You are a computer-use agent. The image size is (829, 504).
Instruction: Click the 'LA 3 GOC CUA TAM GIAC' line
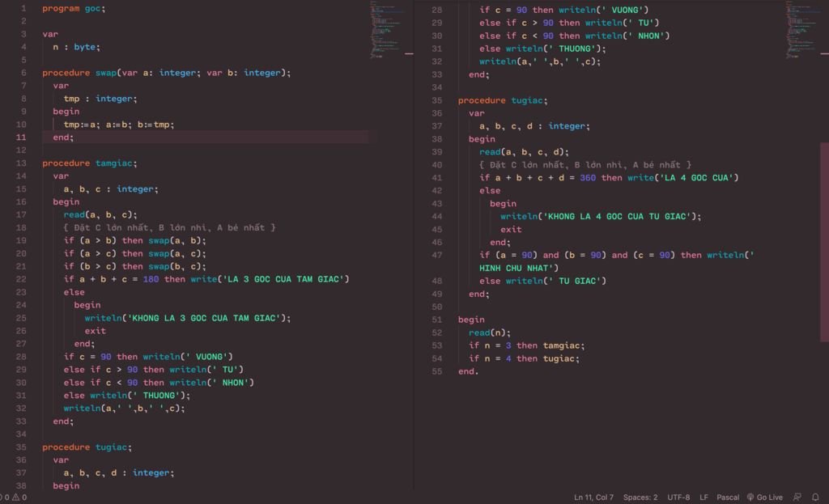coord(206,279)
